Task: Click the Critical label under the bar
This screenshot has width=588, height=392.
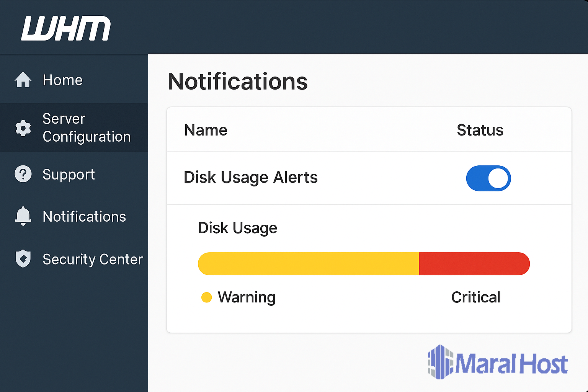Action: click(475, 297)
